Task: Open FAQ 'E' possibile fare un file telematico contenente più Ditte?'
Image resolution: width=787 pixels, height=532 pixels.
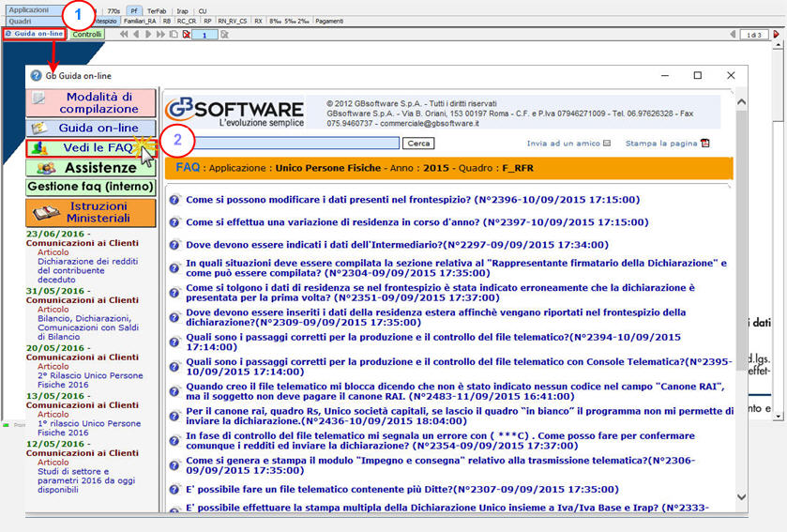Action: (402, 490)
